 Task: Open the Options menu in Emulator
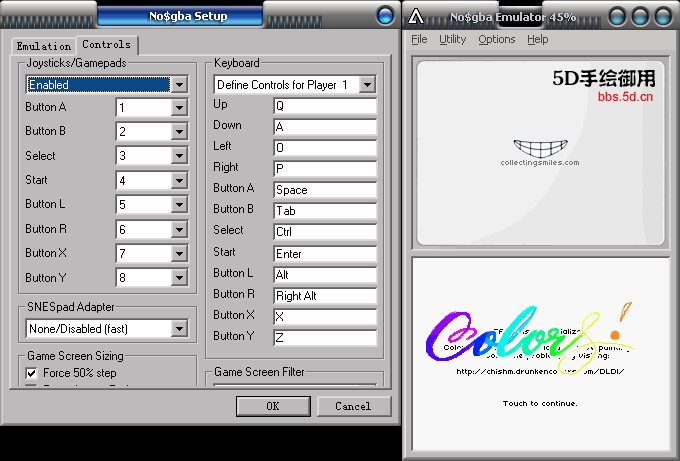click(x=497, y=39)
